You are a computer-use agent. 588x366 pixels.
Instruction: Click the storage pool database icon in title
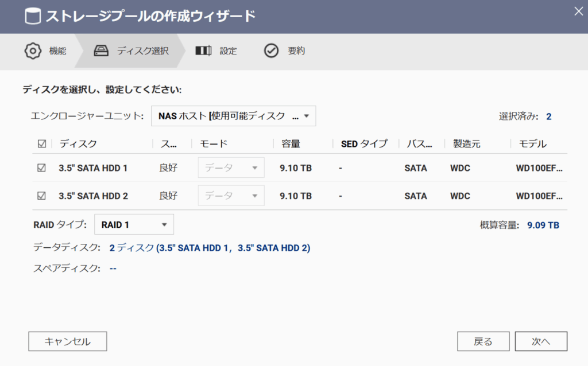[x=33, y=16]
